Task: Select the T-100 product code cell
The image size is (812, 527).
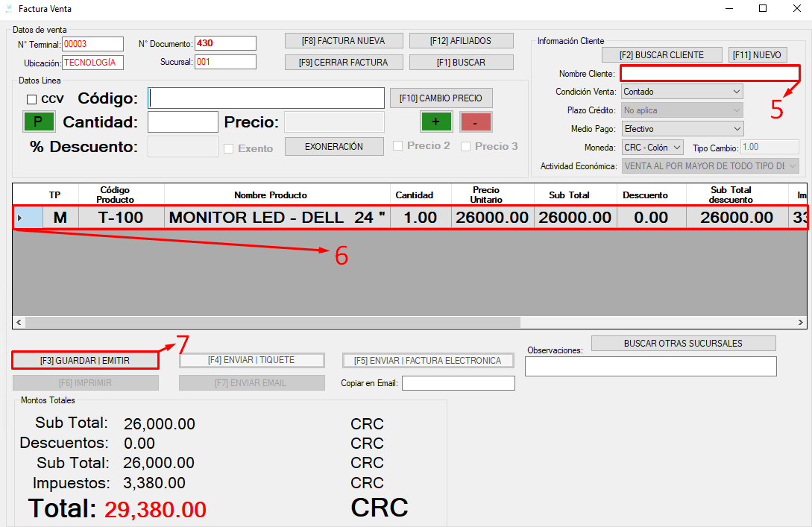Action: click(x=122, y=218)
